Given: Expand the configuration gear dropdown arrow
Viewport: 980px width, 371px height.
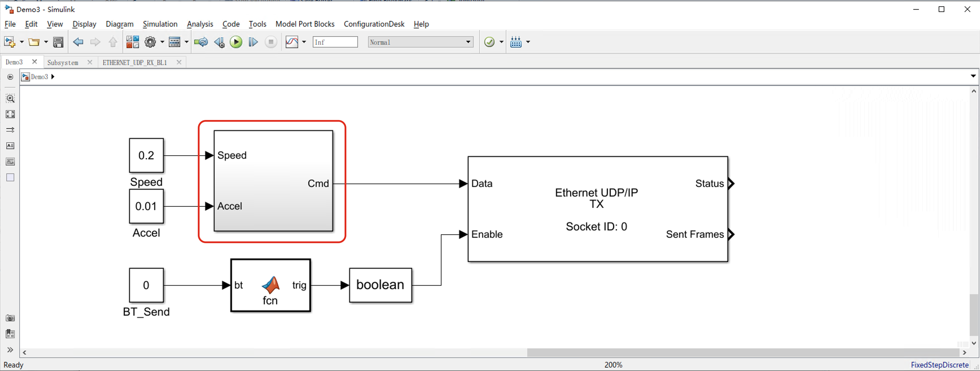Looking at the screenshot, I should pyautogui.click(x=162, y=42).
